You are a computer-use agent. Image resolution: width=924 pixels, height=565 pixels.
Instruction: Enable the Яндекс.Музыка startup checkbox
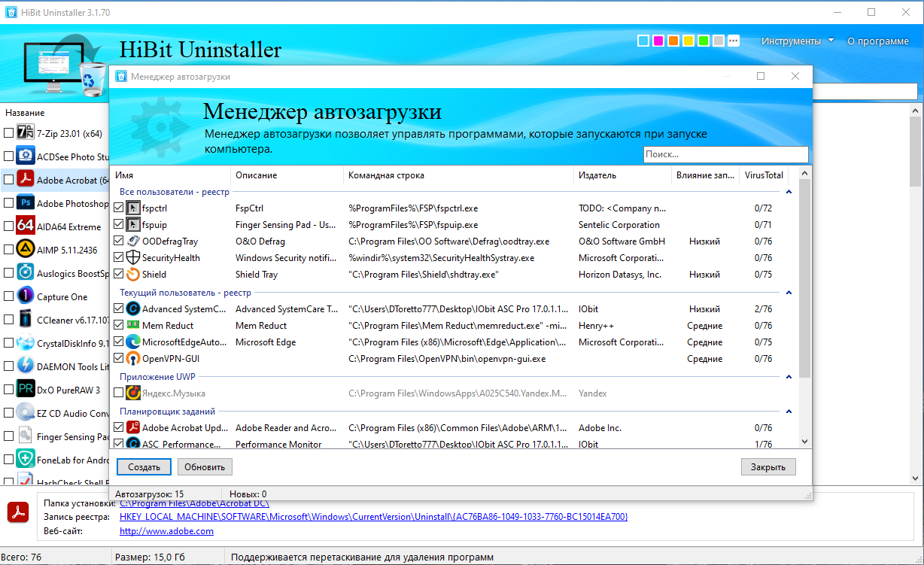click(x=118, y=393)
